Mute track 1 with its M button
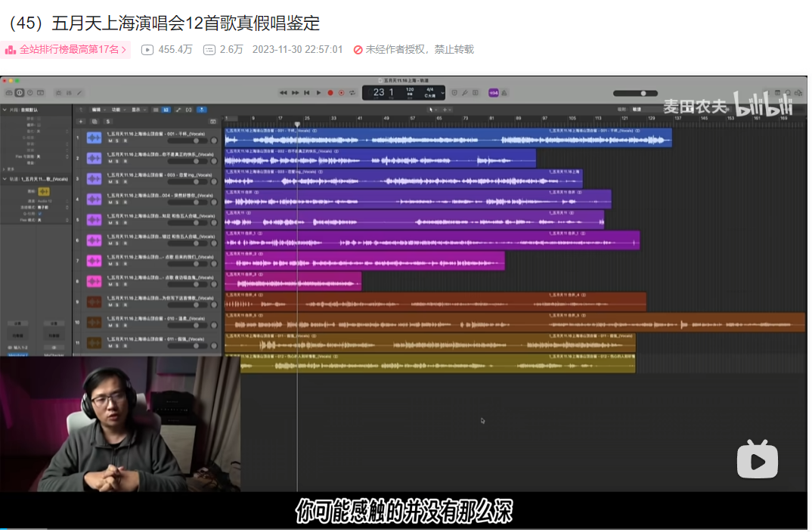The height and width of the screenshot is (532, 812). 110,141
